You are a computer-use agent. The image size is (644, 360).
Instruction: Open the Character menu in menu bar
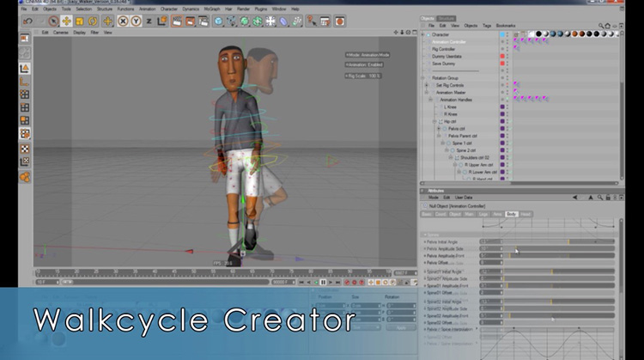click(169, 9)
